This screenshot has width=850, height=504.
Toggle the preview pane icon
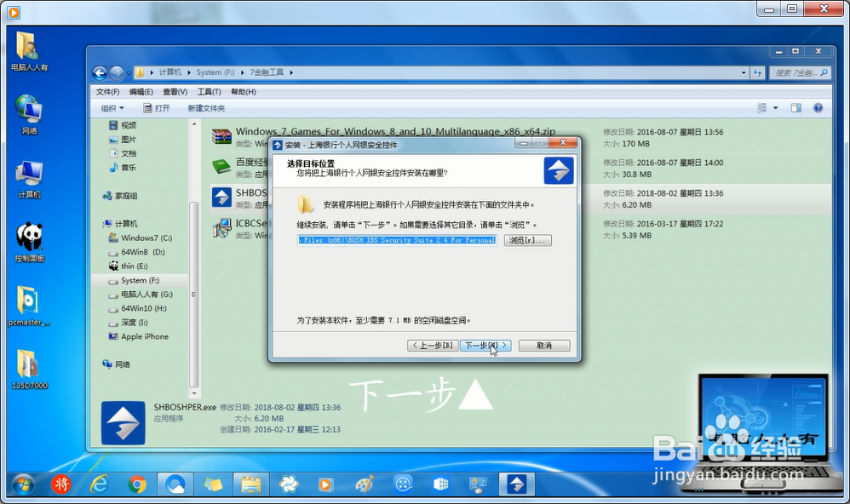click(795, 108)
